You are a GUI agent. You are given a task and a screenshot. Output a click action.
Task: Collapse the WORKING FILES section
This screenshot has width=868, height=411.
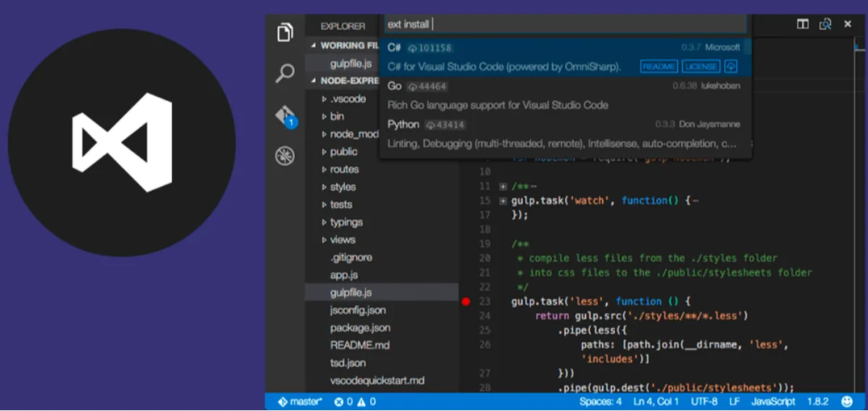pyautogui.click(x=314, y=46)
